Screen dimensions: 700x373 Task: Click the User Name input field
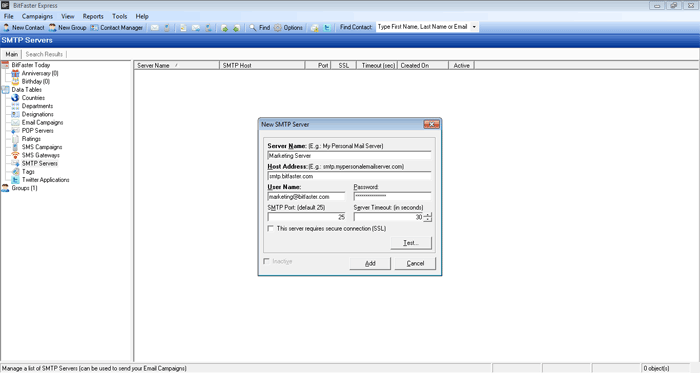pyautogui.click(x=306, y=197)
